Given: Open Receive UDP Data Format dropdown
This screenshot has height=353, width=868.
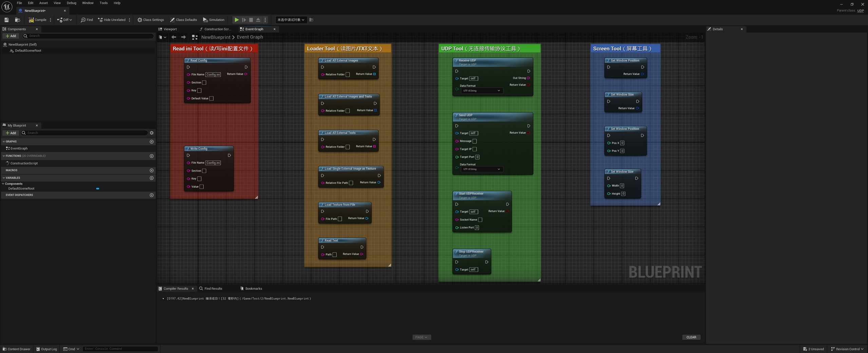Looking at the screenshot, I should click(482, 91).
